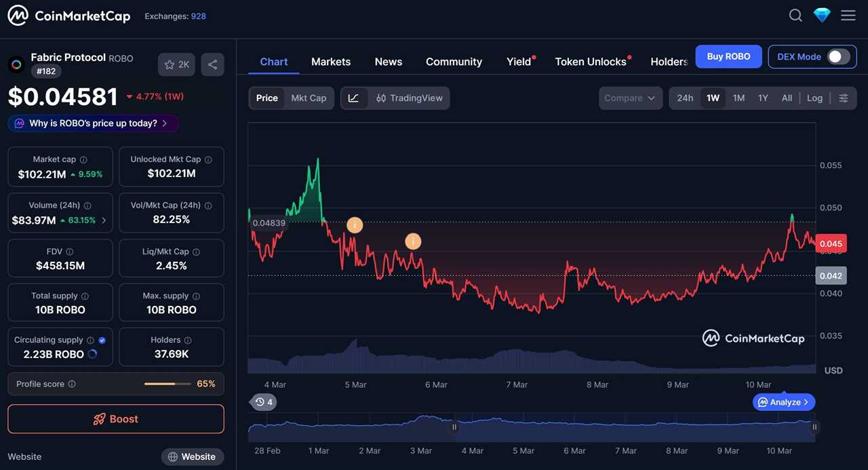This screenshot has height=470, width=868.
Task: Open the Community tab
Action: tap(454, 62)
